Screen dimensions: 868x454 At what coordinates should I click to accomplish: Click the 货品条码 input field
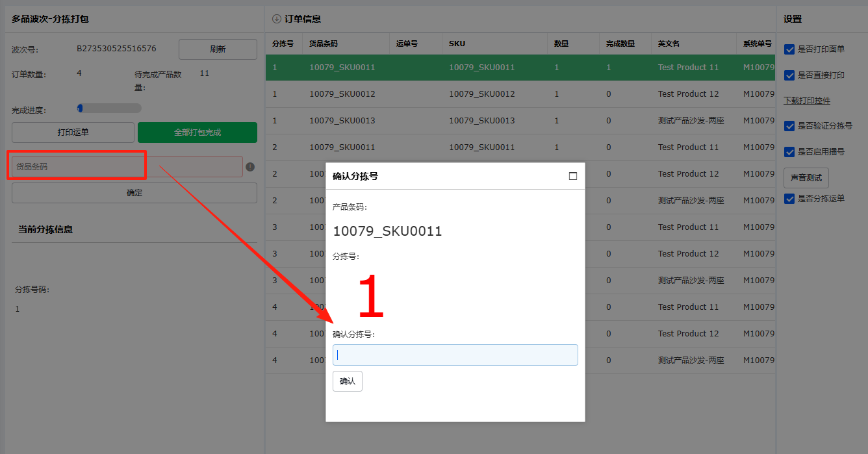pos(127,167)
